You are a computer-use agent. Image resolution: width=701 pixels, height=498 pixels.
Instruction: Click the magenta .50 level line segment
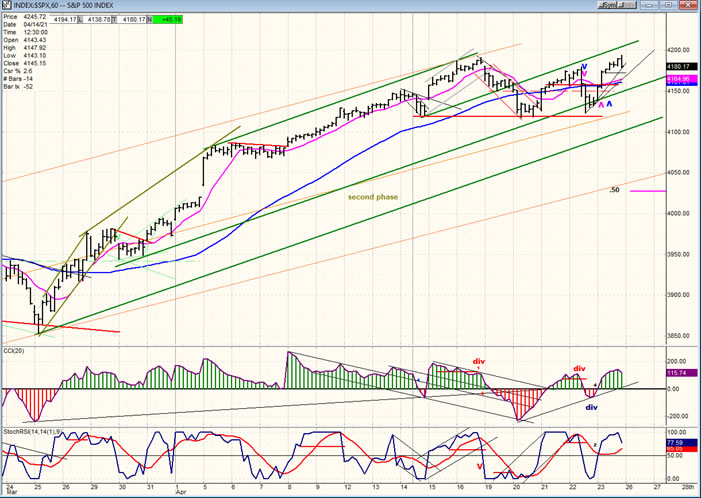pos(648,191)
